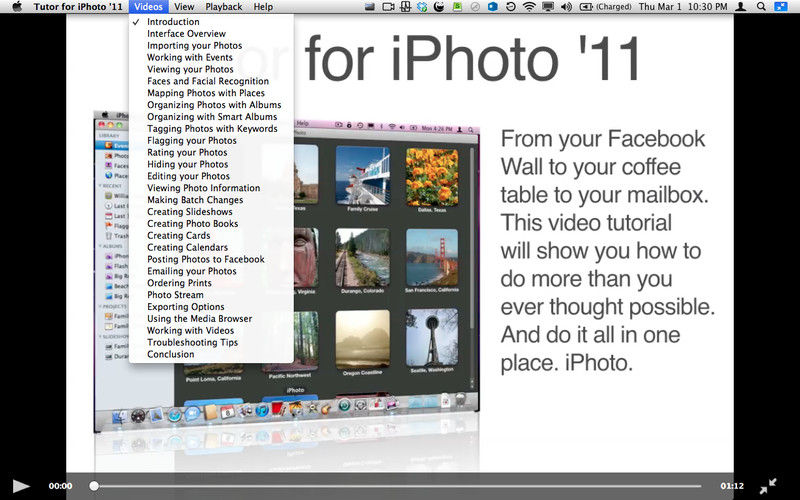Open the Apple menu
Viewport: 800px width, 500px height.
(17, 7)
